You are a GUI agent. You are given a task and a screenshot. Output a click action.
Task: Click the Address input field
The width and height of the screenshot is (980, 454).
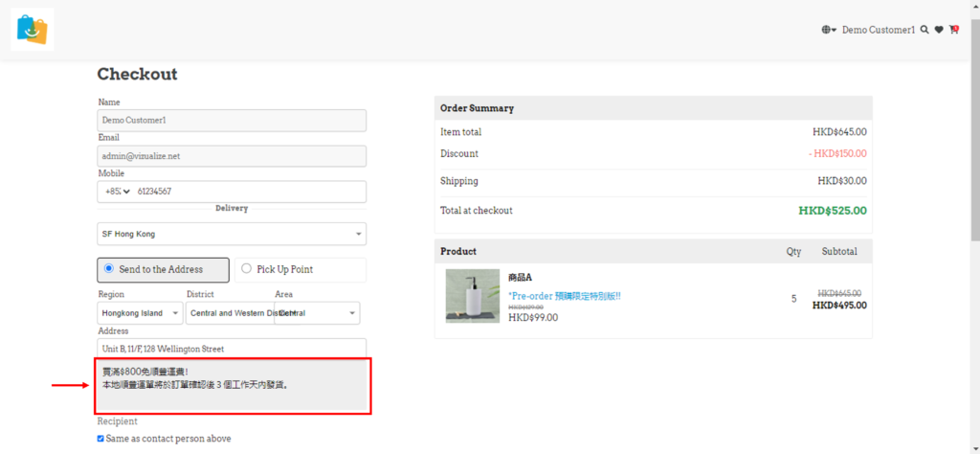pos(232,349)
